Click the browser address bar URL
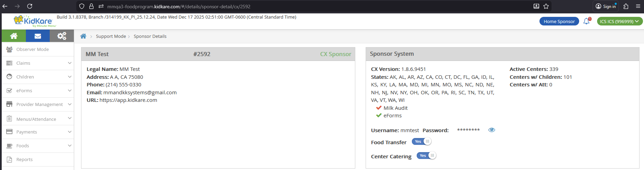The image size is (644, 170). click(179, 7)
